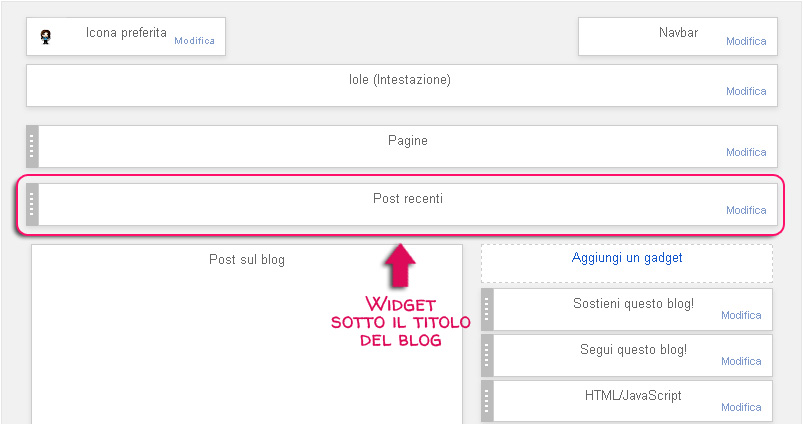The width and height of the screenshot is (803, 424).
Task: Click the drag handle on Pagine gadget
Action: pos(32,146)
